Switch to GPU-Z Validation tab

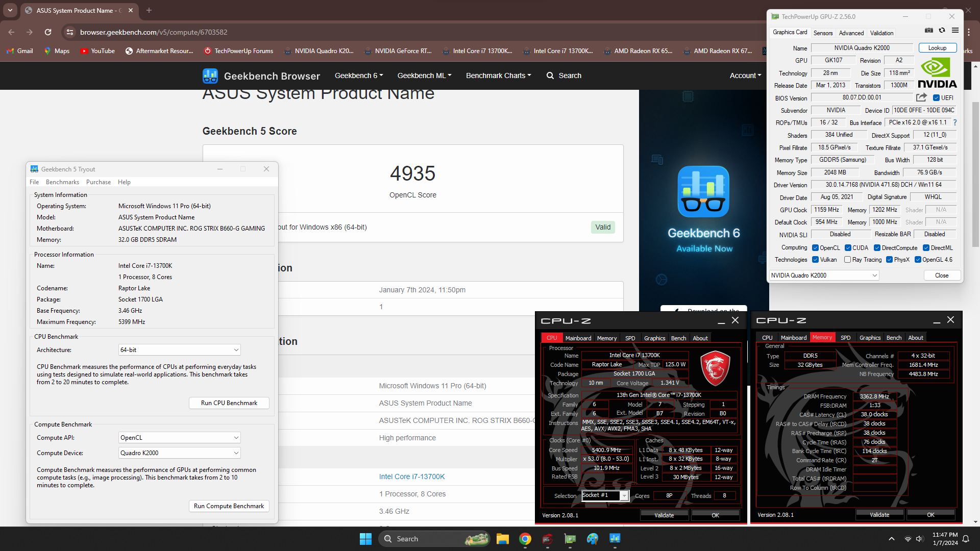click(x=881, y=33)
